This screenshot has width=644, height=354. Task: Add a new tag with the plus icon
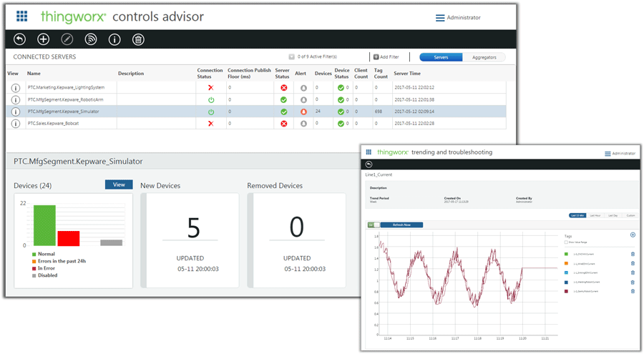(633, 235)
